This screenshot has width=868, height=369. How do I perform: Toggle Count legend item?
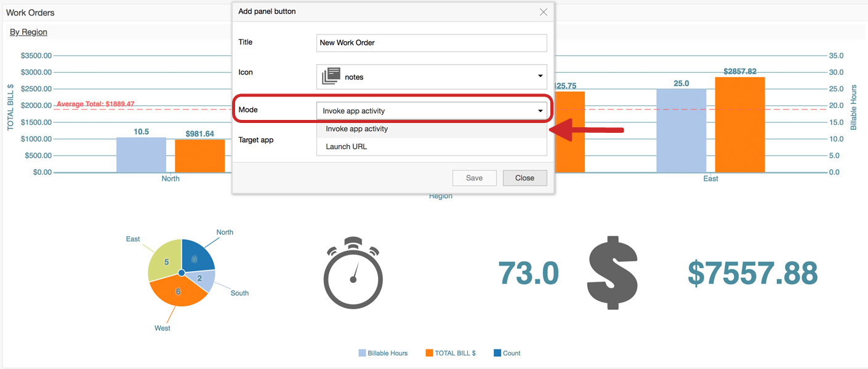pyautogui.click(x=507, y=353)
